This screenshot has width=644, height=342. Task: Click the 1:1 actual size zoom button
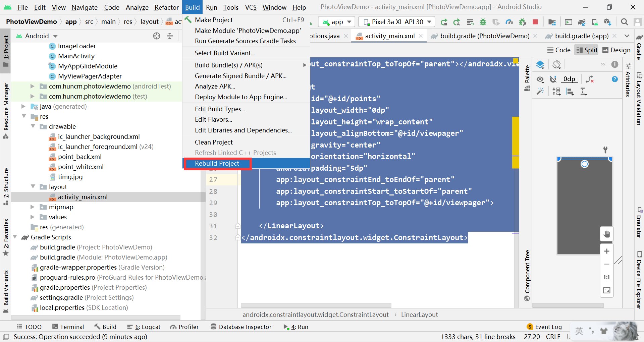tap(607, 277)
